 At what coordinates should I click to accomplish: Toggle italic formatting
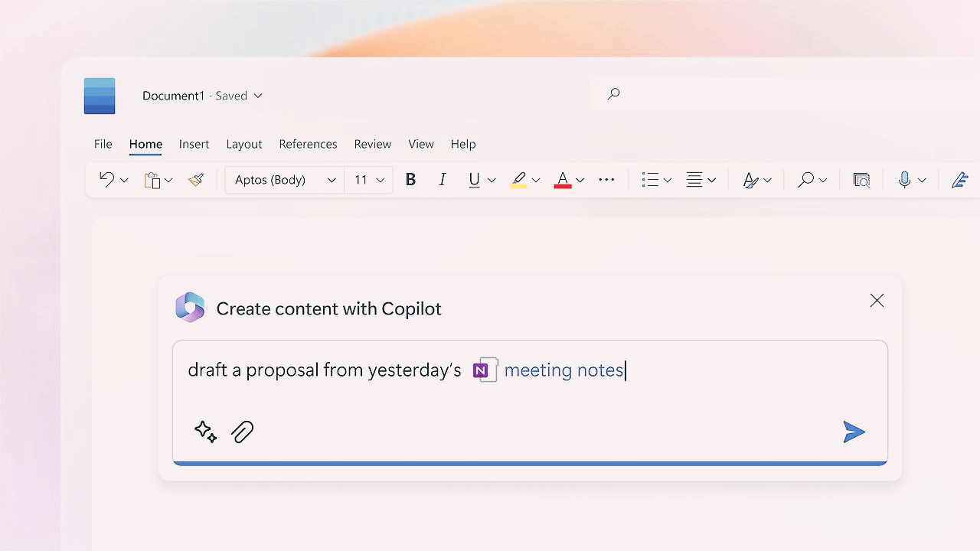click(x=442, y=180)
